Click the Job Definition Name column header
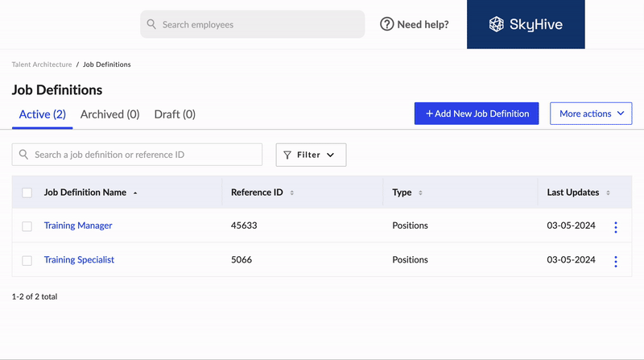The image size is (644, 360). 85,192
